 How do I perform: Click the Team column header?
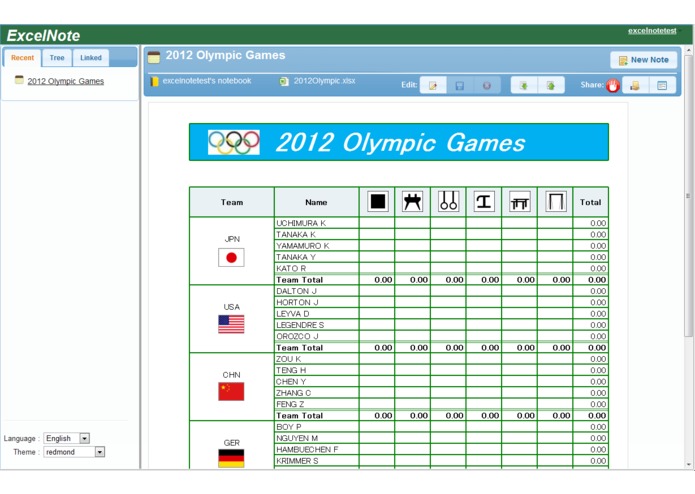[232, 202]
